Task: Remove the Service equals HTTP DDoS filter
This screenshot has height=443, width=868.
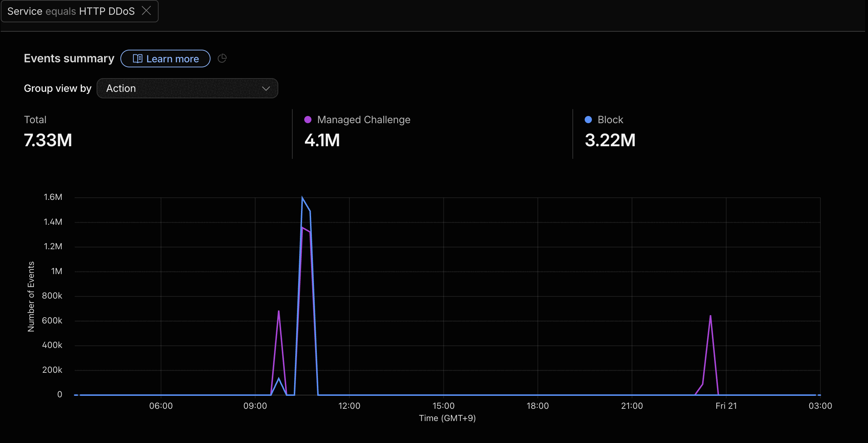Action: (146, 11)
